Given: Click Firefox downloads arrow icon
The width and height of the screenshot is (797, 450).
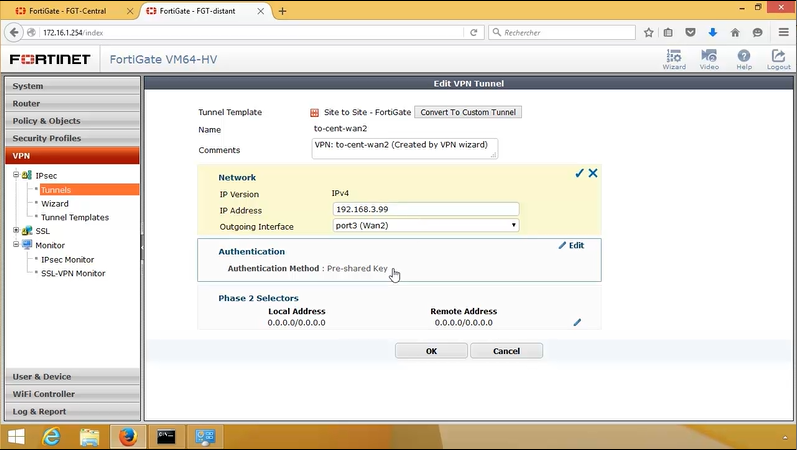Looking at the screenshot, I should [713, 32].
